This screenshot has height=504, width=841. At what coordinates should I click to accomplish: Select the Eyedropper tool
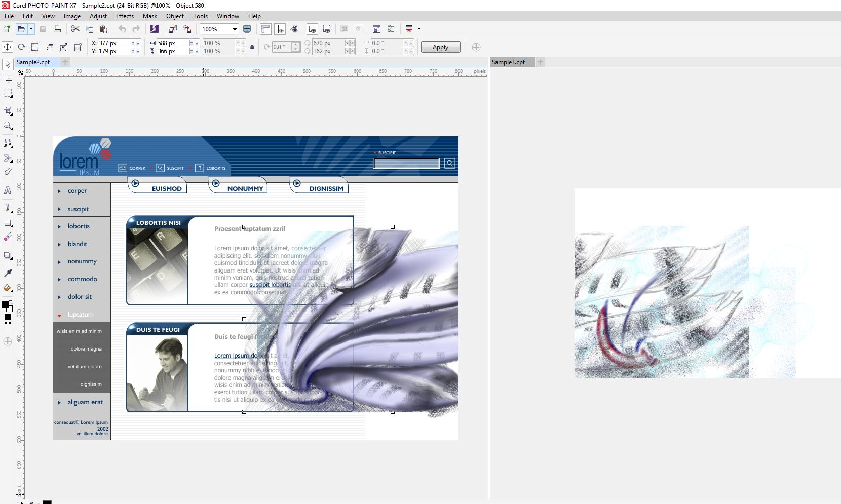8,272
